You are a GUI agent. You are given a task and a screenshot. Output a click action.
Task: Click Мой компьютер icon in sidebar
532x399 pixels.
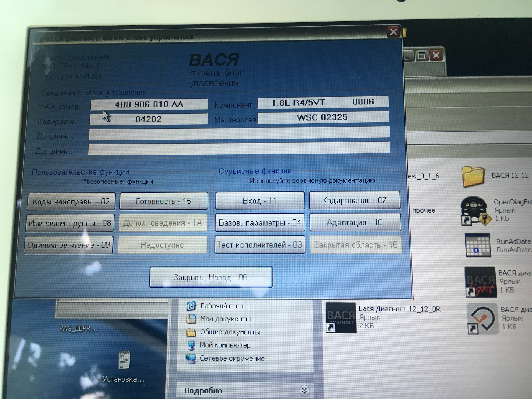[x=191, y=345]
